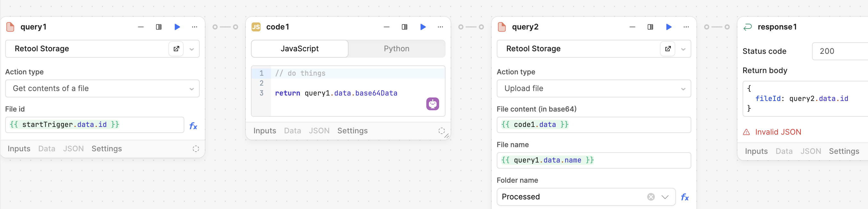Click the query1 block title text
Image resolution: width=868 pixels, height=209 pixels.
pyautogui.click(x=33, y=27)
